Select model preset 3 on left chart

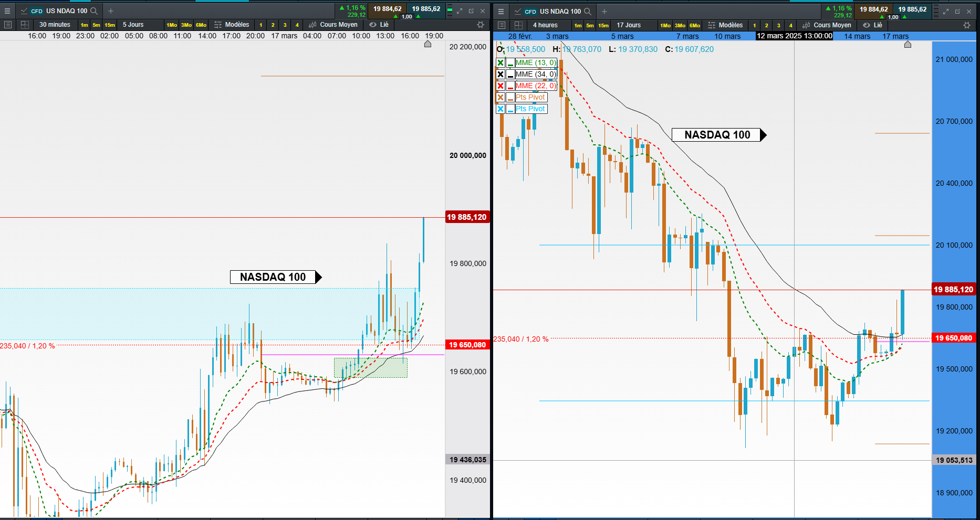285,25
